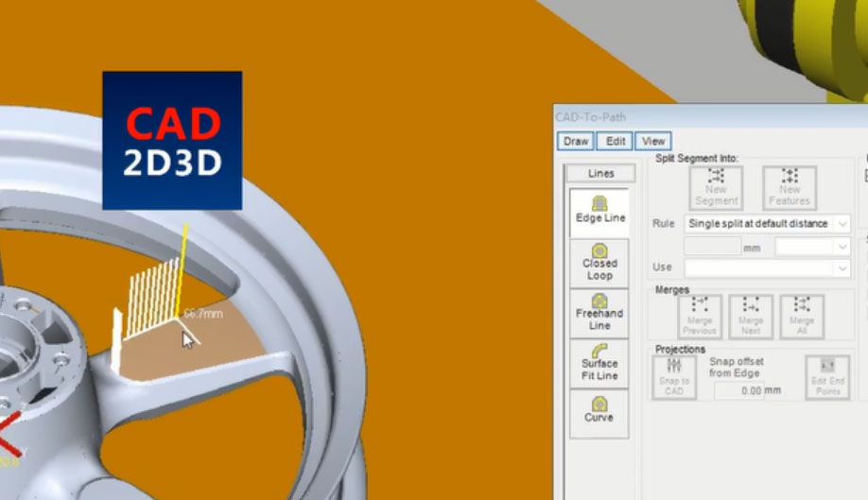Select the Edge Line tool

(x=599, y=213)
